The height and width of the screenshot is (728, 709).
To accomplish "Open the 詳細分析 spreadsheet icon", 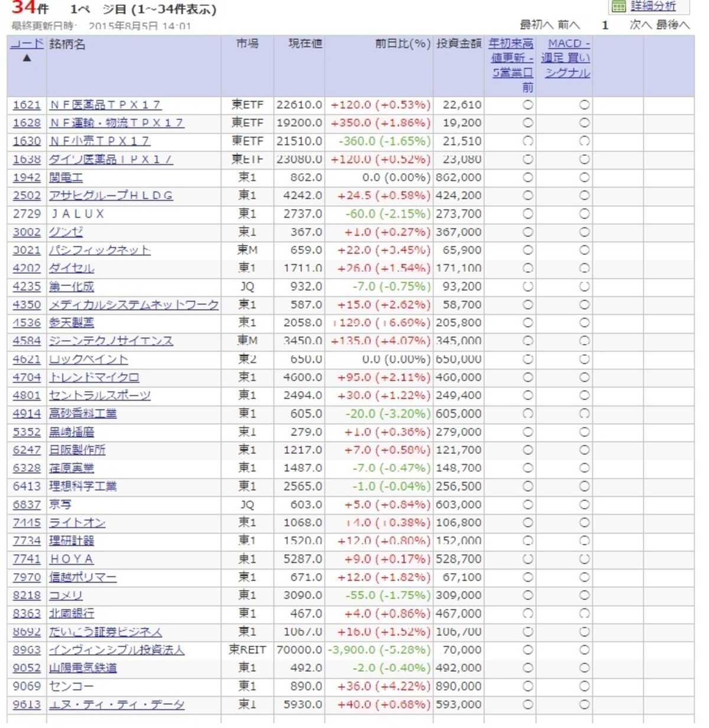I will (x=619, y=6).
